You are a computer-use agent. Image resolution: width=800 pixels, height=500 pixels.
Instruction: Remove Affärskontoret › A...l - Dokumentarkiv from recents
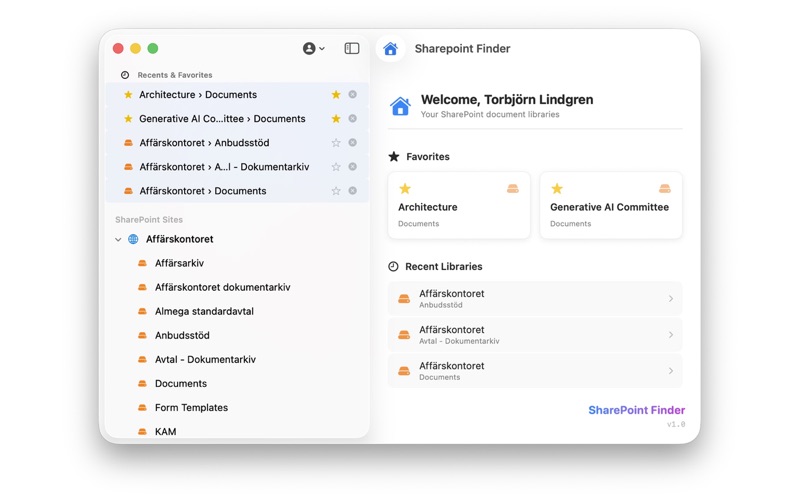353,166
